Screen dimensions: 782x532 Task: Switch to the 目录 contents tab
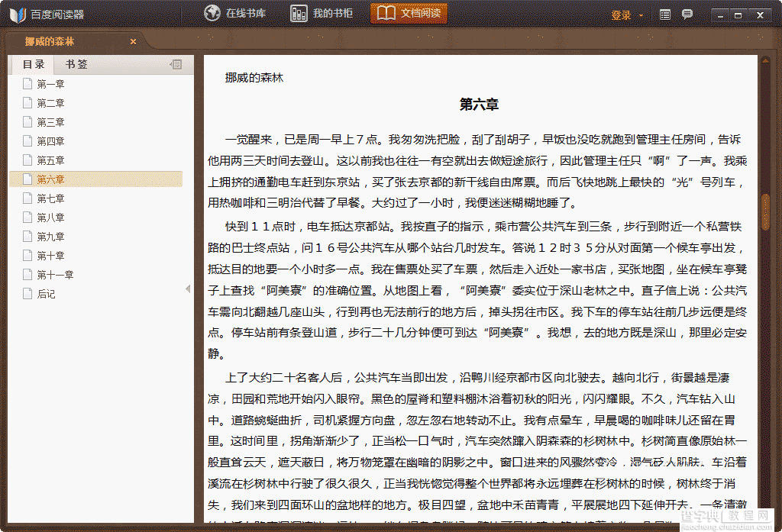pos(34,64)
